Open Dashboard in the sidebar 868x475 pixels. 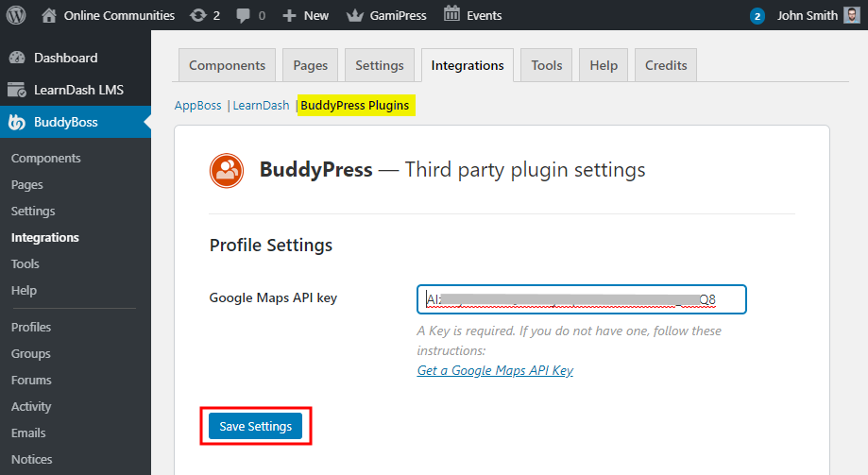pyautogui.click(x=65, y=58)
